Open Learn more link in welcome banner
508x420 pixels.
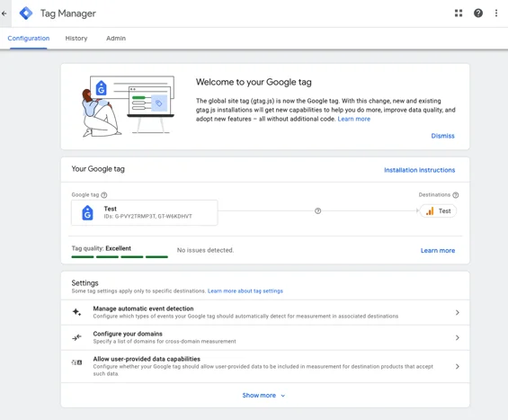click(353, 119)
